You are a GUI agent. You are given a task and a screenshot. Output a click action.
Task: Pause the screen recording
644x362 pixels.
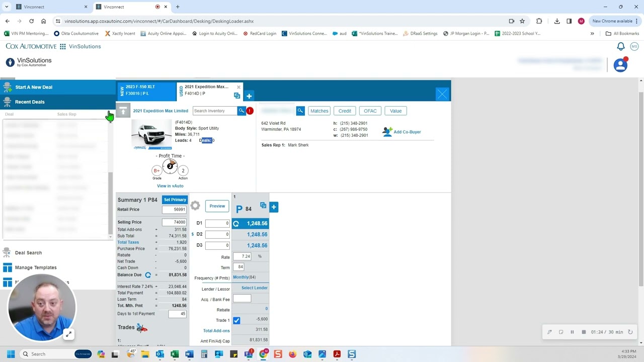572,332
